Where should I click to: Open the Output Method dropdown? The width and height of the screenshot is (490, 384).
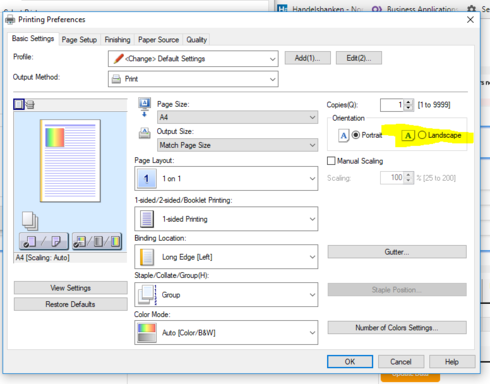point(193,79)
